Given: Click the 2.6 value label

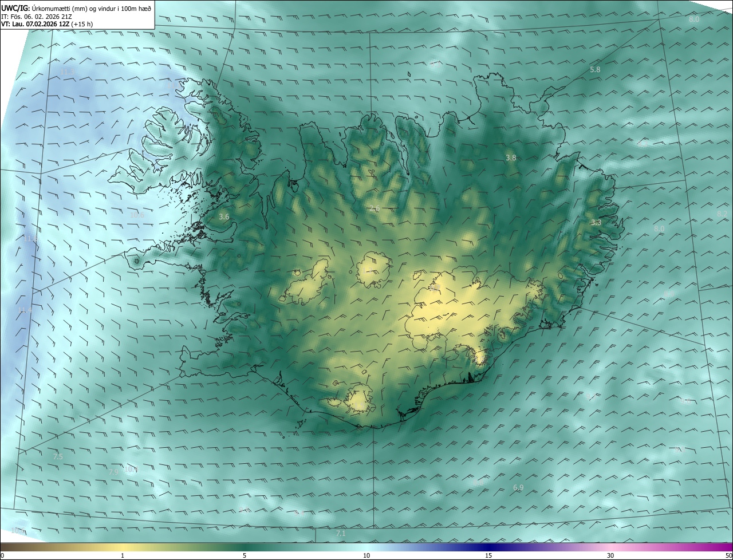Looking at the screenshot, I should tap(375, 208).
